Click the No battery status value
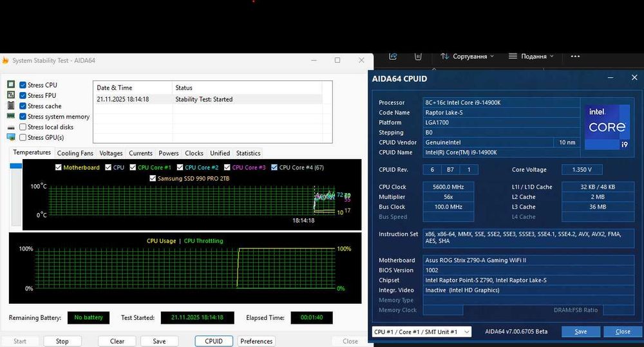644x347 pixels. click(88, 317)
